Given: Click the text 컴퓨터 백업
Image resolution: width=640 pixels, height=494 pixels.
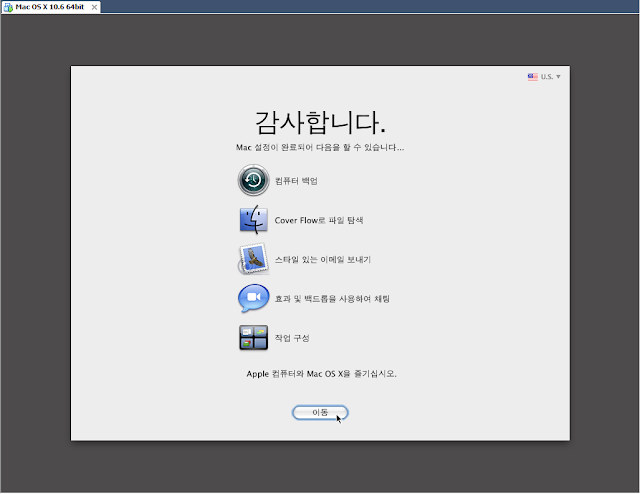Looking at the screenshot, I should click(x=296, y=181).
